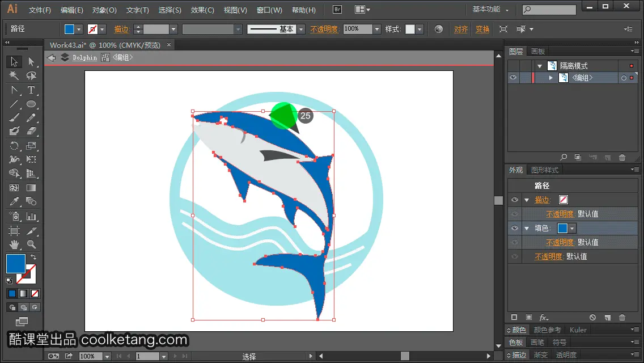Click the 填色 blue swatch in Appearance panel
Screen dimensions: 644x363
pyautogui.click(x=562, y=228)
